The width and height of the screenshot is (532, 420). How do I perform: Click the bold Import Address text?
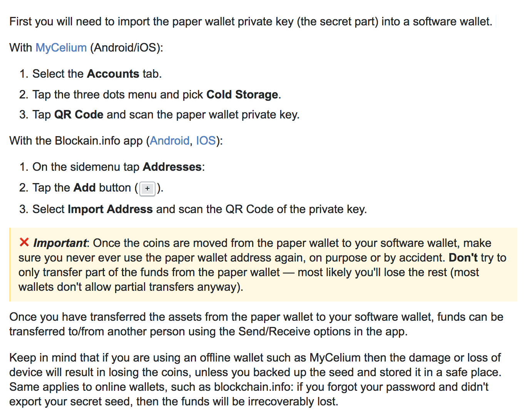point(110,209)
